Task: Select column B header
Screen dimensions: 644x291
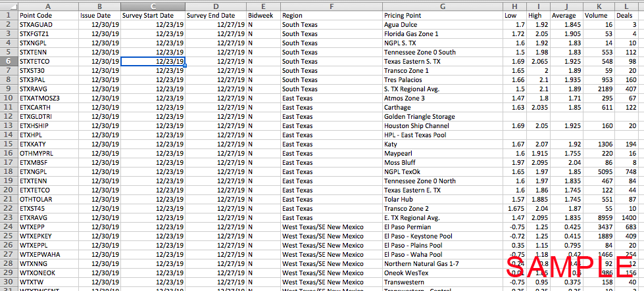Action: click(x=100, y=7)
